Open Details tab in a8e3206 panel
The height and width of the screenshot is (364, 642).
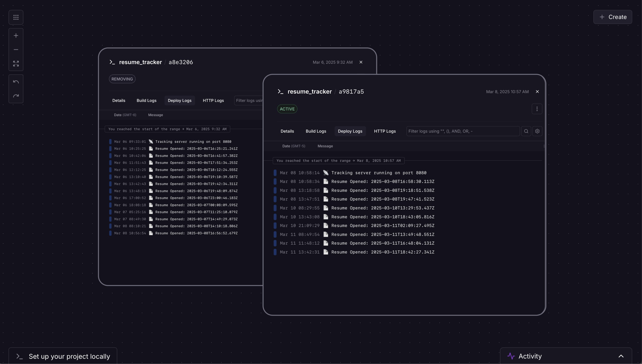coord(119,100)
